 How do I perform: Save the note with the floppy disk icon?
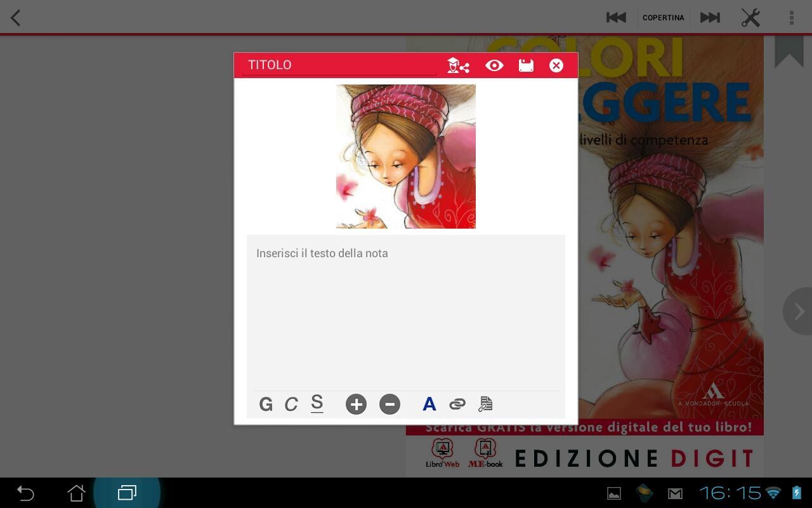pyautogui.click(x=526, y=65)
